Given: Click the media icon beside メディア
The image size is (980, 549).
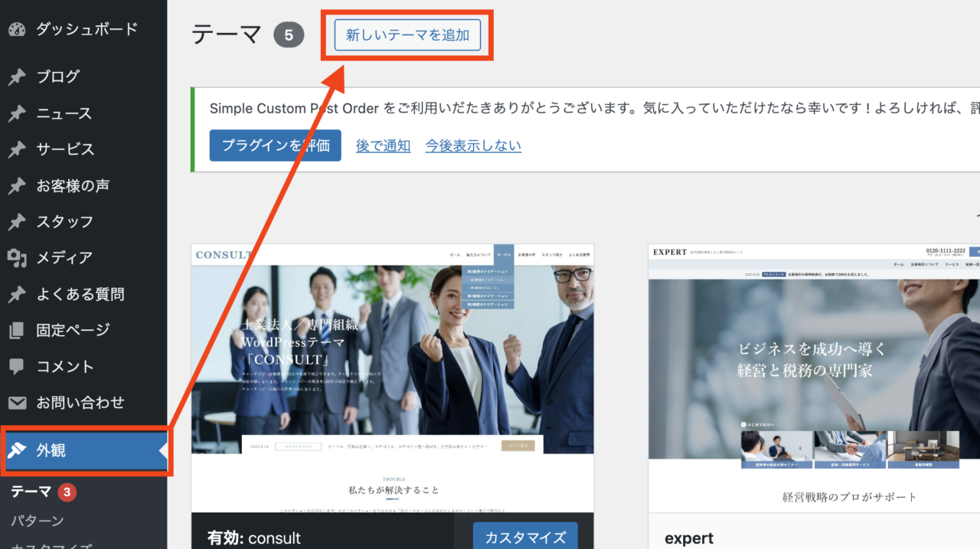Looking at the screenshot, I should 17,258.
